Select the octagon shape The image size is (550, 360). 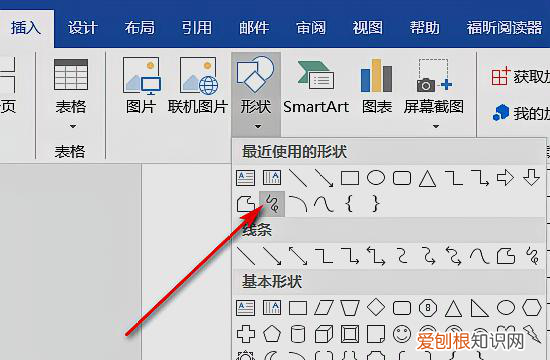point(428,308)
